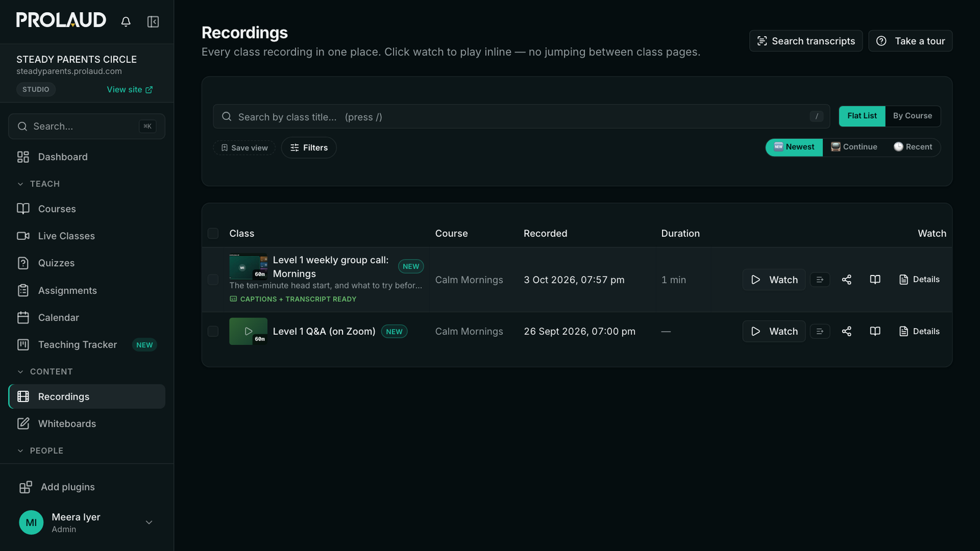The image size is (980, 551).
Task: Open transcript icon for weekly group call
Action: click(820, 280)
